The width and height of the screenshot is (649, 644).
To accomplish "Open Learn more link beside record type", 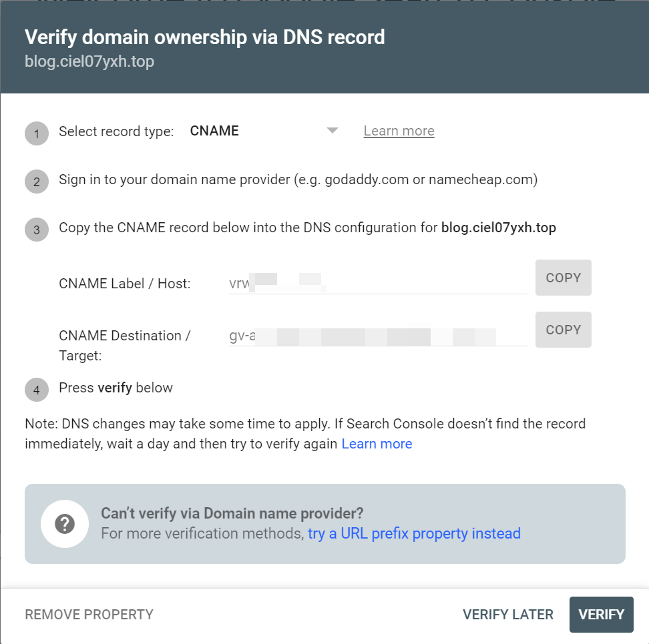I will coord(399,131).
